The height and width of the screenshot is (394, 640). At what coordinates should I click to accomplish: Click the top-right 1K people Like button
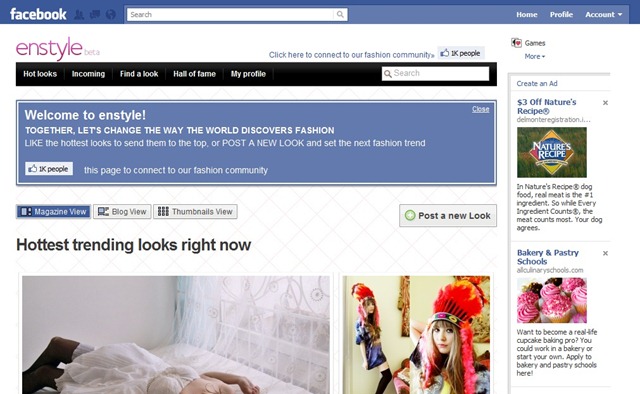pos(461,53)
